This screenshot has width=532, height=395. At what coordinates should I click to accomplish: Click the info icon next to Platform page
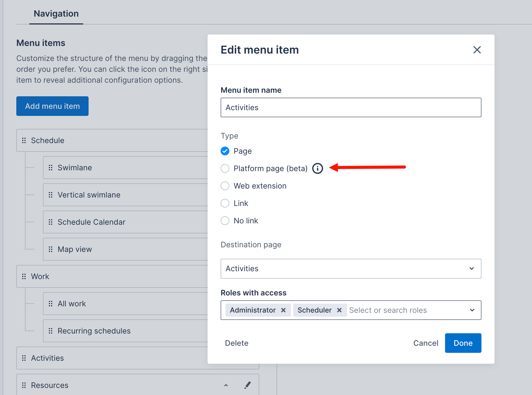(x=317, y=168)
